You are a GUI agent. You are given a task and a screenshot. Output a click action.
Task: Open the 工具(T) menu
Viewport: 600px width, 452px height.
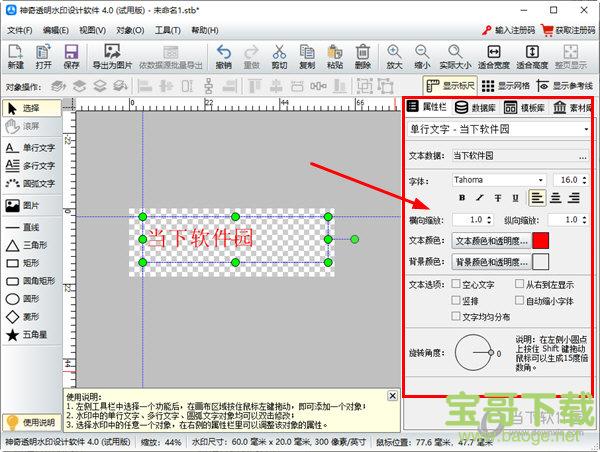click(x=155, y=30)
